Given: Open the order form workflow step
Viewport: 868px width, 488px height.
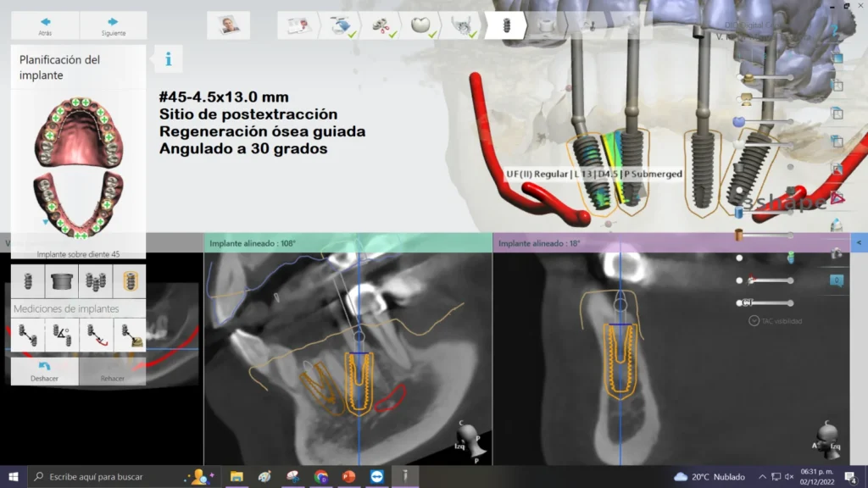Looking at the screenshot, I should 298,25.
